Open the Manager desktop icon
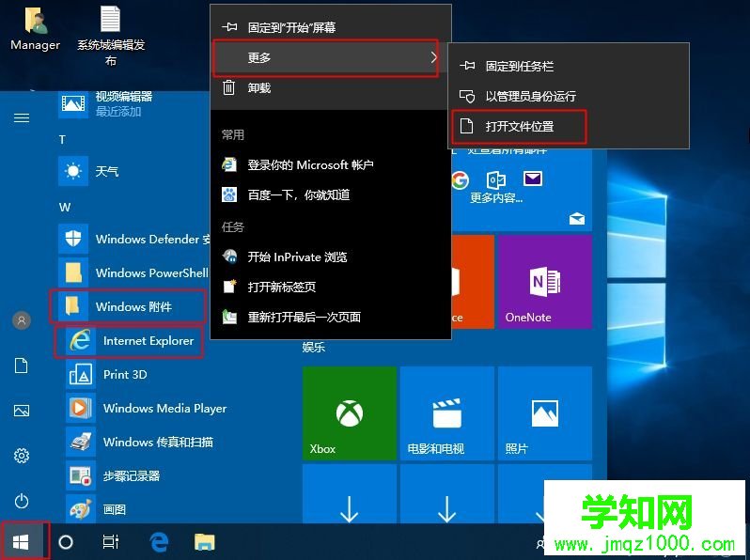Viewport: 750px width, 560px height. (35, 29)
